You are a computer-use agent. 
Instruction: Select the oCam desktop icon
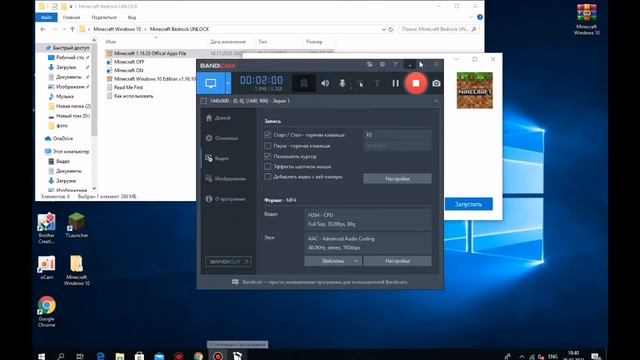click(x=47, y=267)
